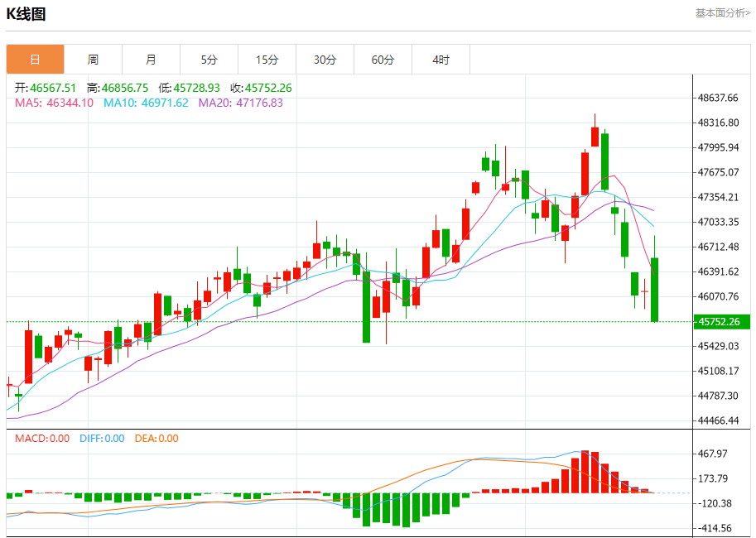The image size is (756, 538).
Task: Click the closing price 45752.26 in header
Action: pos(268,88)
